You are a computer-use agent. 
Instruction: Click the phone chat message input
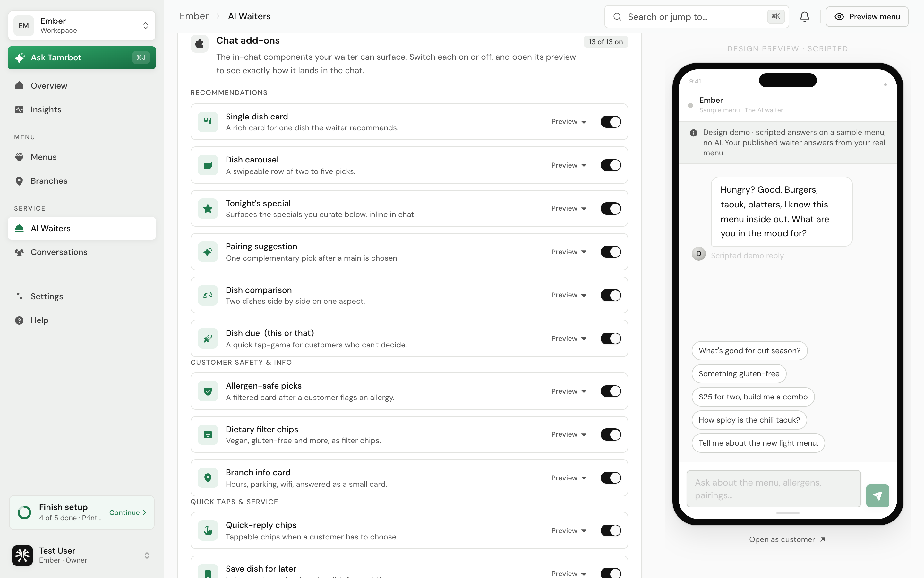774,489
